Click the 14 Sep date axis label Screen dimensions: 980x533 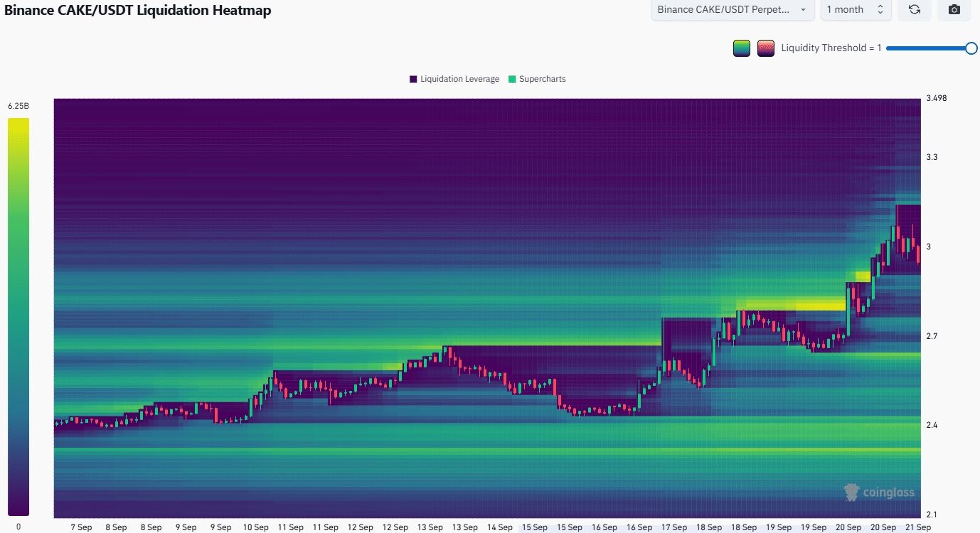[499, 527]
